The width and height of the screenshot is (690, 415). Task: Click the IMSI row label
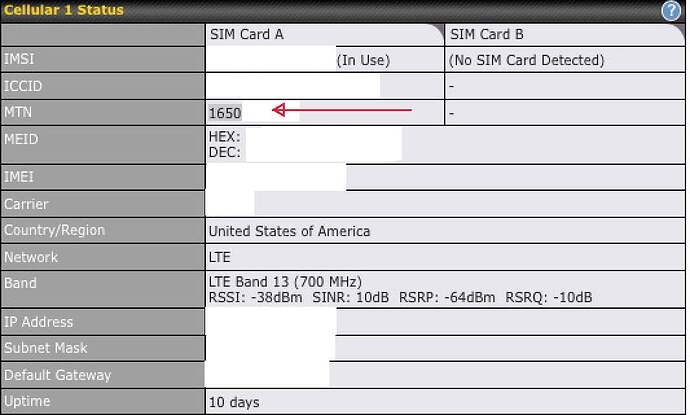coord(19,60)
